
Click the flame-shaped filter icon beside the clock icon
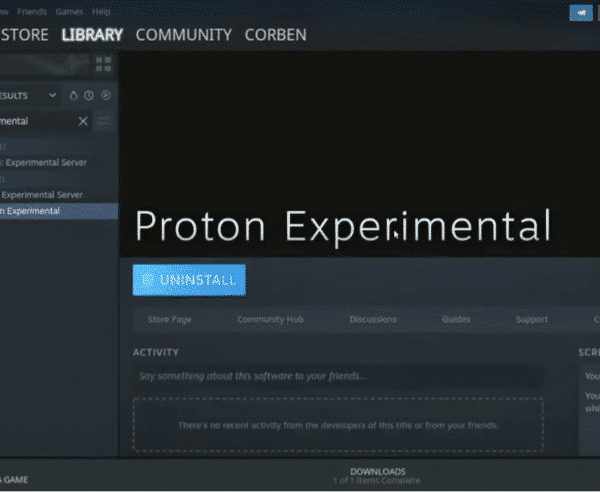pos(73,95)
